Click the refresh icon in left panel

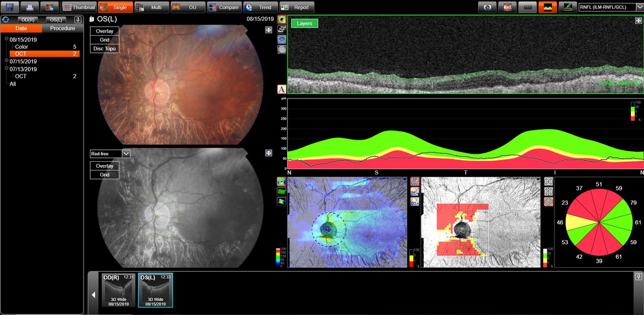click(x=6, y=20)
